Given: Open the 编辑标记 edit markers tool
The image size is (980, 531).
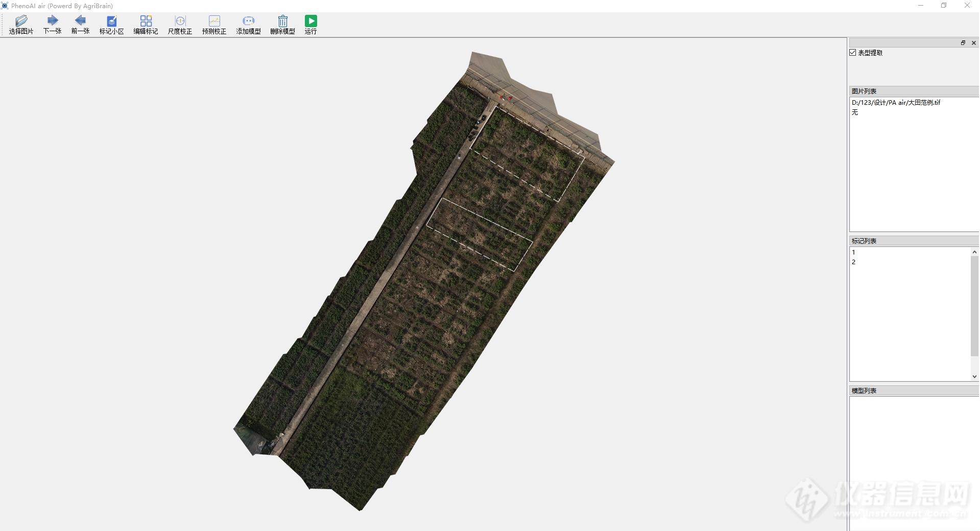Looking at the screenshot, I should [146, 25].
